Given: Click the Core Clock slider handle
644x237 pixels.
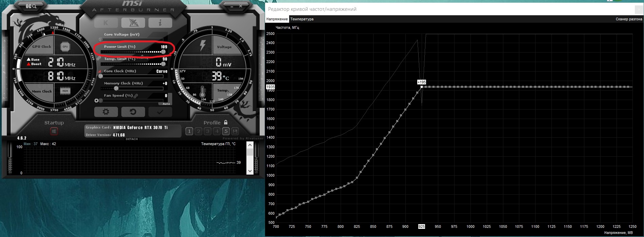Looking at the screenshot, I should pyautogui.click(x=101, y=76).
